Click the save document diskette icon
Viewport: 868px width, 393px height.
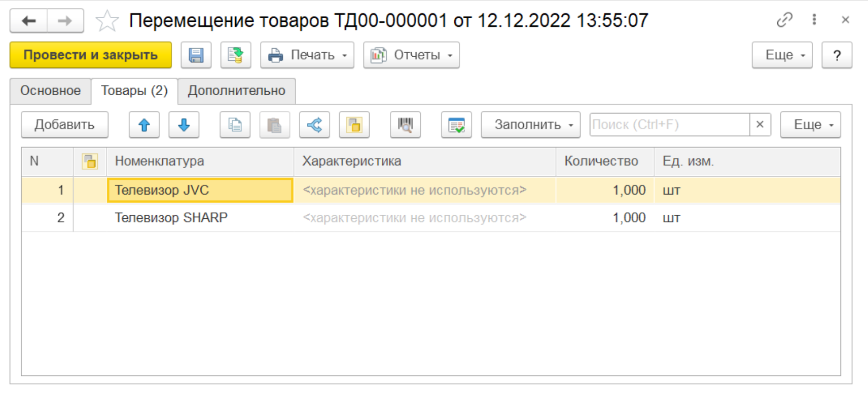pos(196,55)
